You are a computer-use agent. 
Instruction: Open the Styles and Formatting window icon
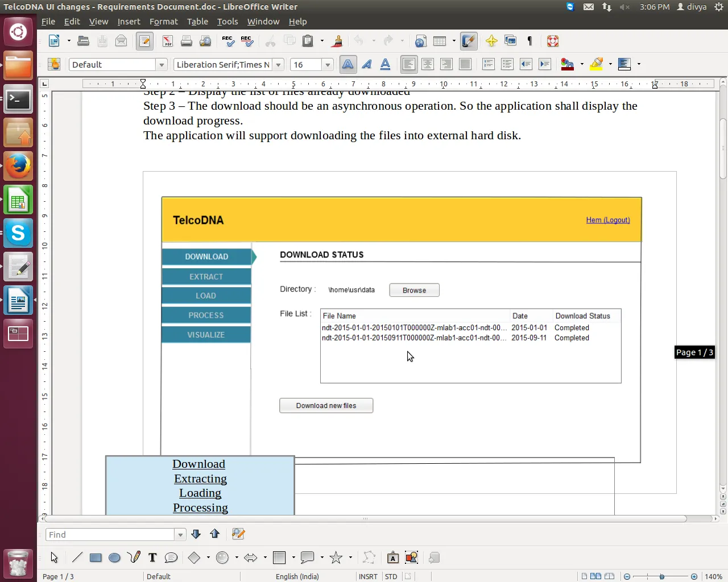point(54,64)
